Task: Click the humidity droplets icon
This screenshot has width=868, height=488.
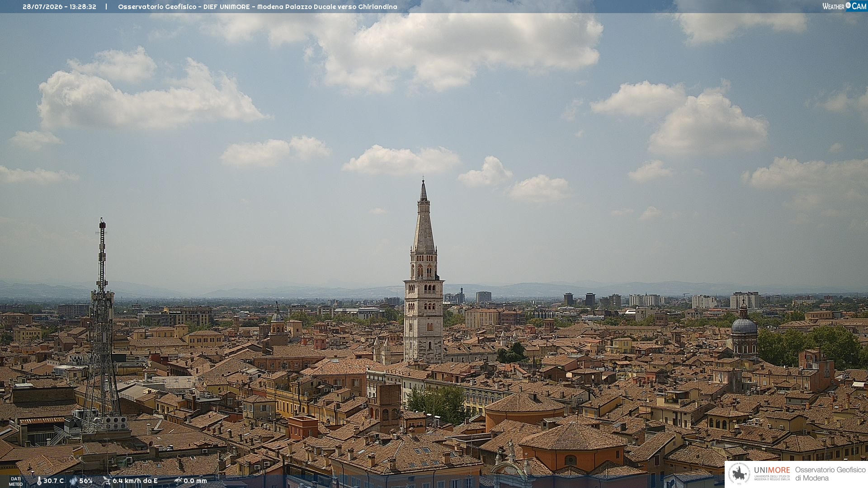Action: pos(73,481)
